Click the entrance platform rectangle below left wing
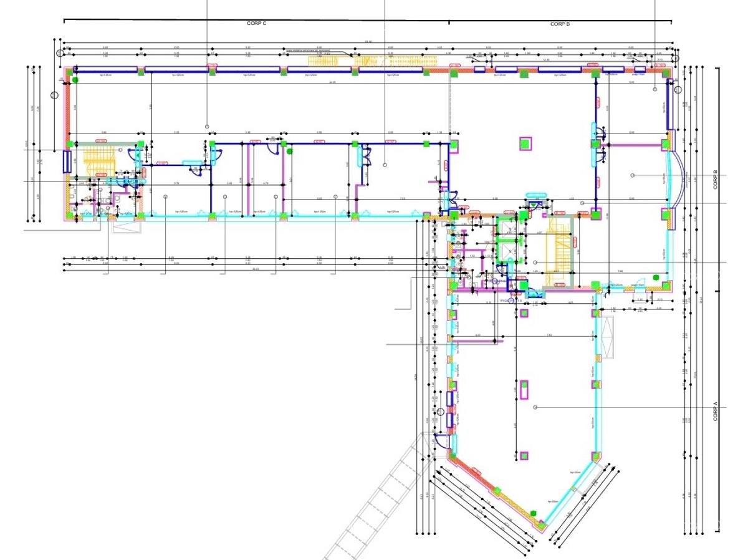Image resolution: width=748 pixels, height=560 pixels. (128, 225)
